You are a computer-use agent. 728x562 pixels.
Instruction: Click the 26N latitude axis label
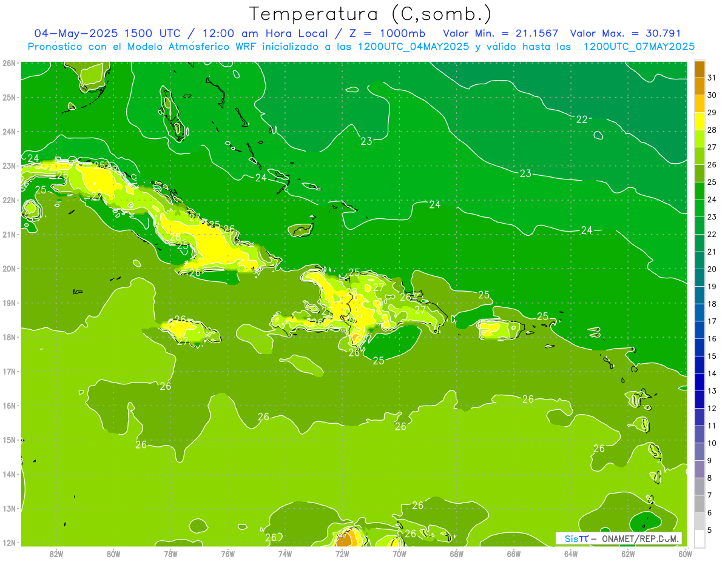[9, 63]
